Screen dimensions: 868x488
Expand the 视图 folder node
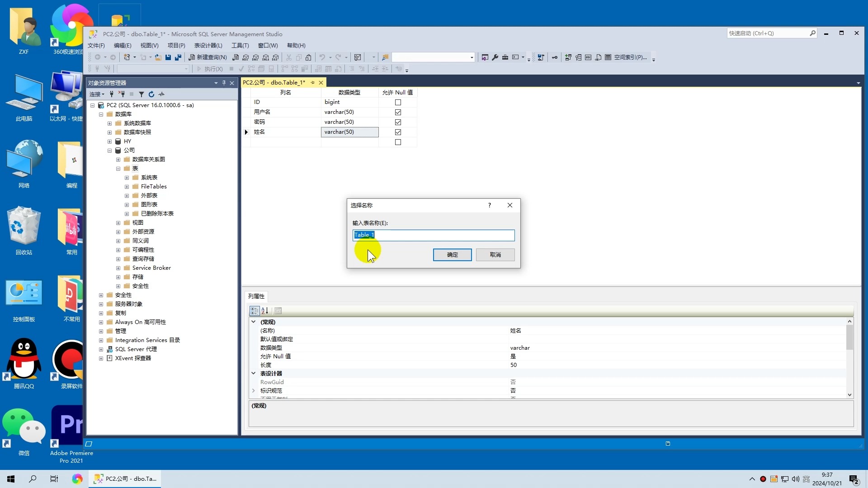tap(118, 223)
